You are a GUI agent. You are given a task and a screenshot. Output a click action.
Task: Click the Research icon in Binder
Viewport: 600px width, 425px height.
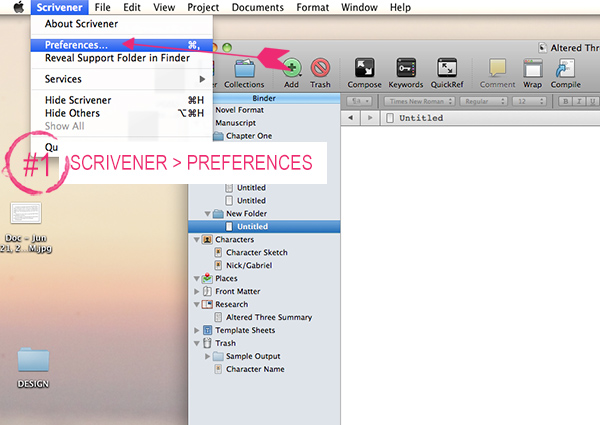[207, 304]
